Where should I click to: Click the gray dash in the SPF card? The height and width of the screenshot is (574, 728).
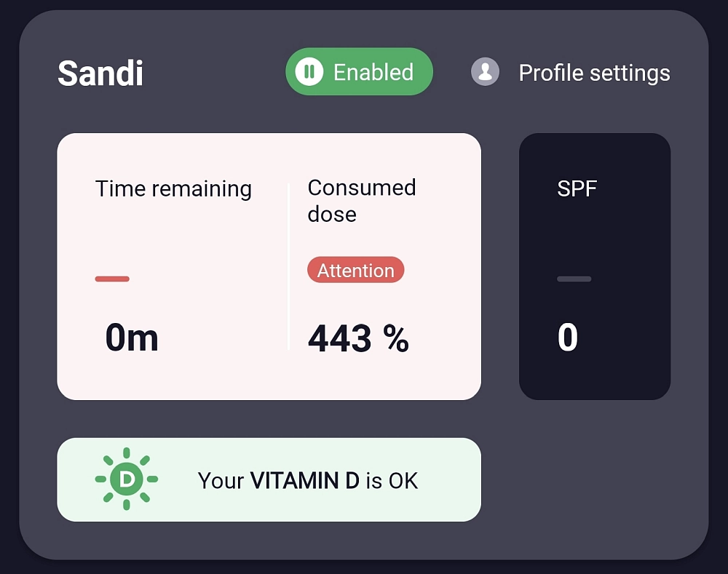point(574,279)
